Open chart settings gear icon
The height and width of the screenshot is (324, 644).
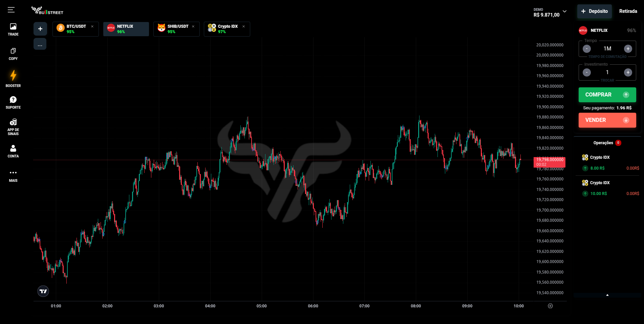[x=550, y=306]
